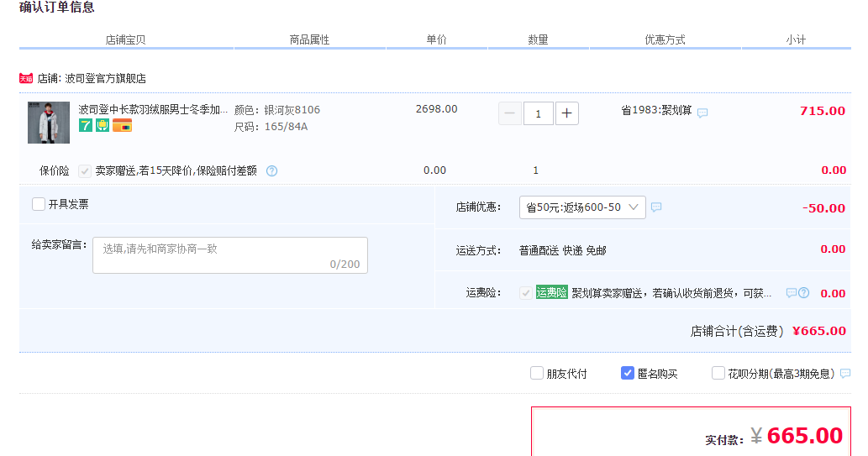
Task: Click the 尺码: 165/84A attribute
Action: (x=271, y=127)
